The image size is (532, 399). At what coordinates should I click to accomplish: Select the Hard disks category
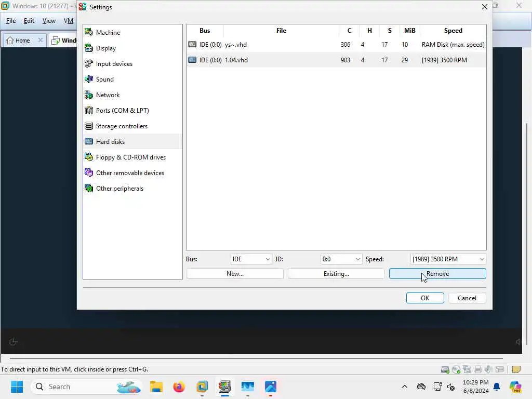132,141
